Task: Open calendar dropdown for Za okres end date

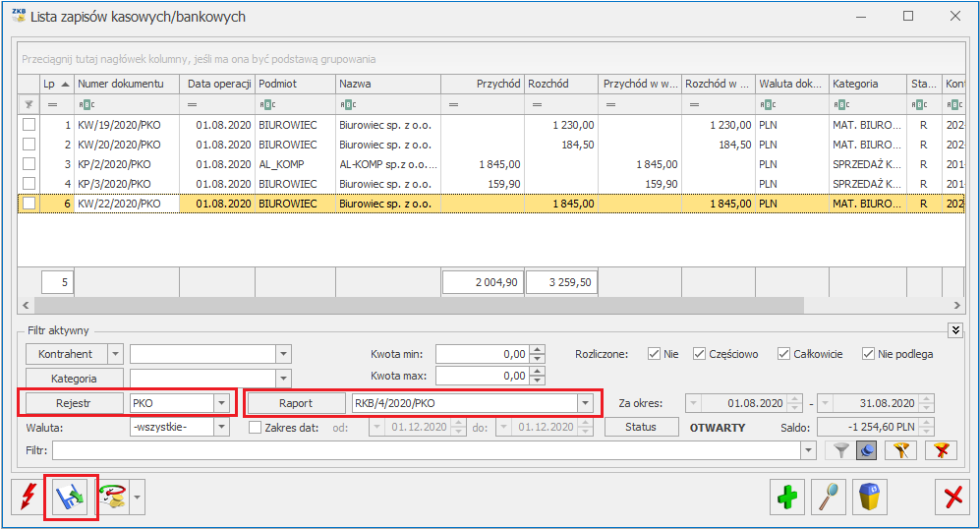Action: pyautogui.click(x=825, y=403)
